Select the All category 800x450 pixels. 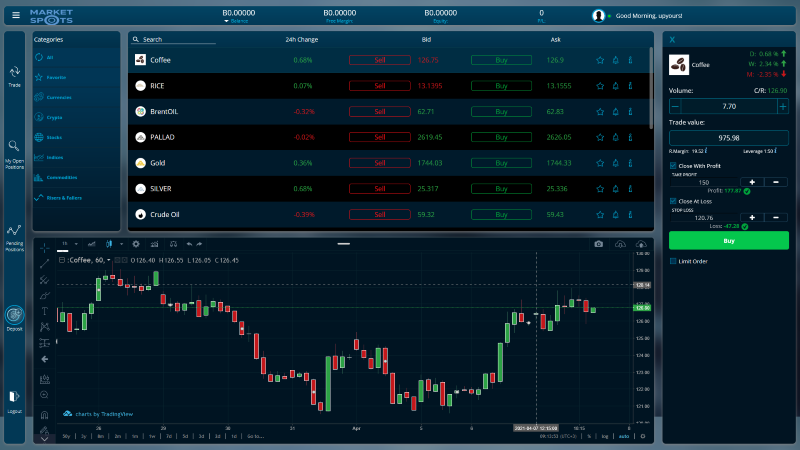76,57
